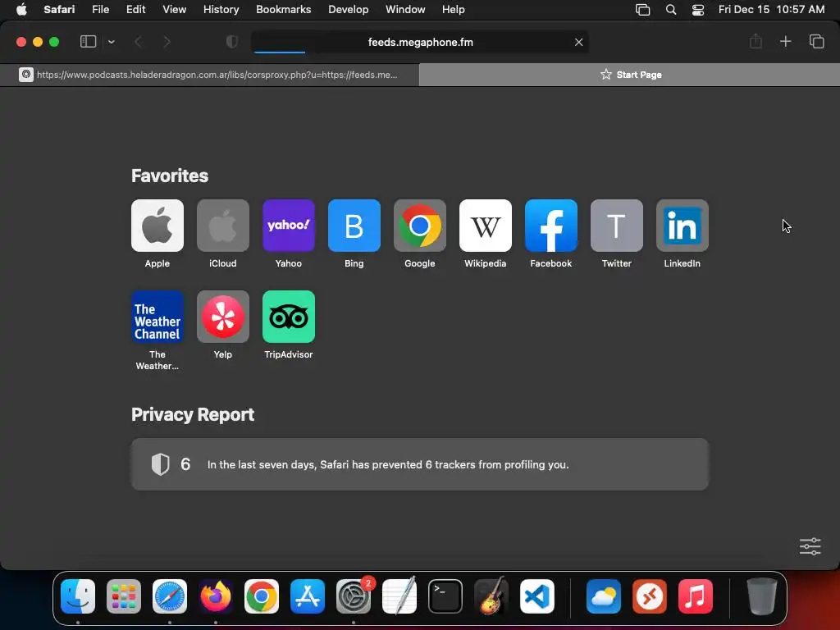This screenshot has height=630, width=840.
Task: Go forward with the forward arrow
Action: click(x=167, y=42)
